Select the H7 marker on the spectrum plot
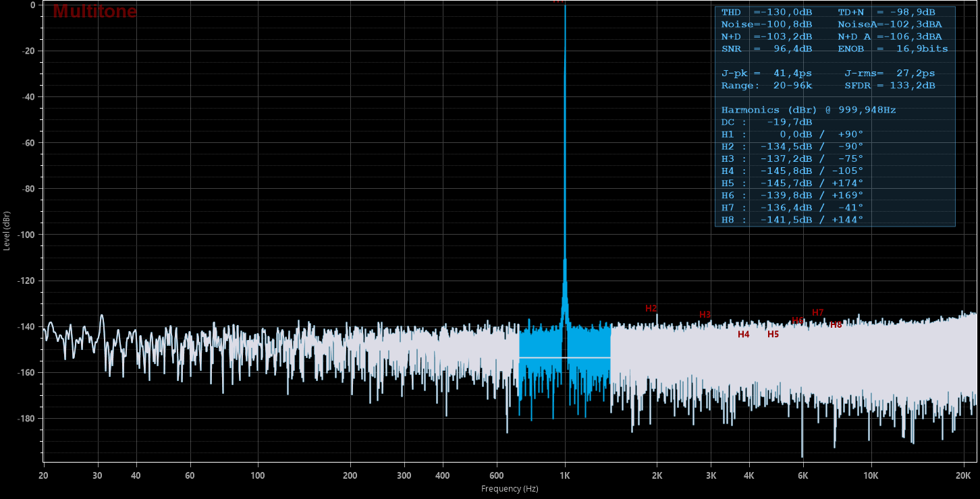This screenshot has height=499, width=980. (817, 313)
